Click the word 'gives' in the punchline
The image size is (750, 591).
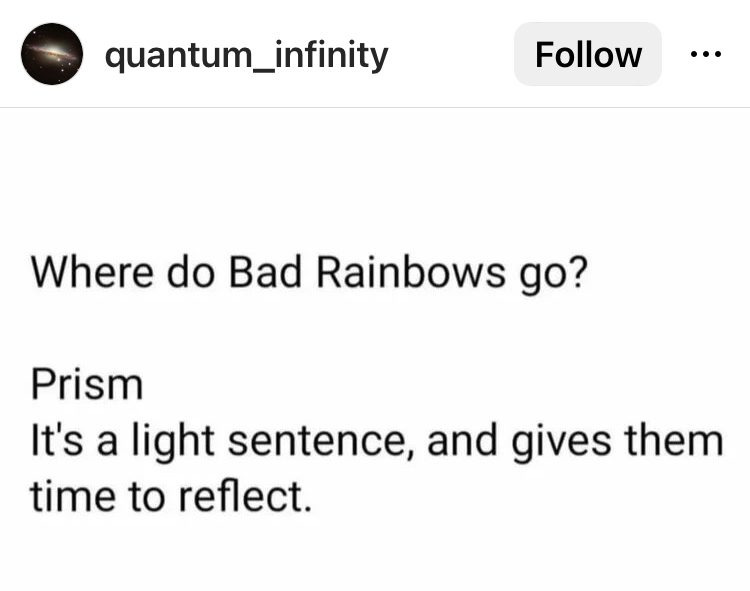(561, 442)
